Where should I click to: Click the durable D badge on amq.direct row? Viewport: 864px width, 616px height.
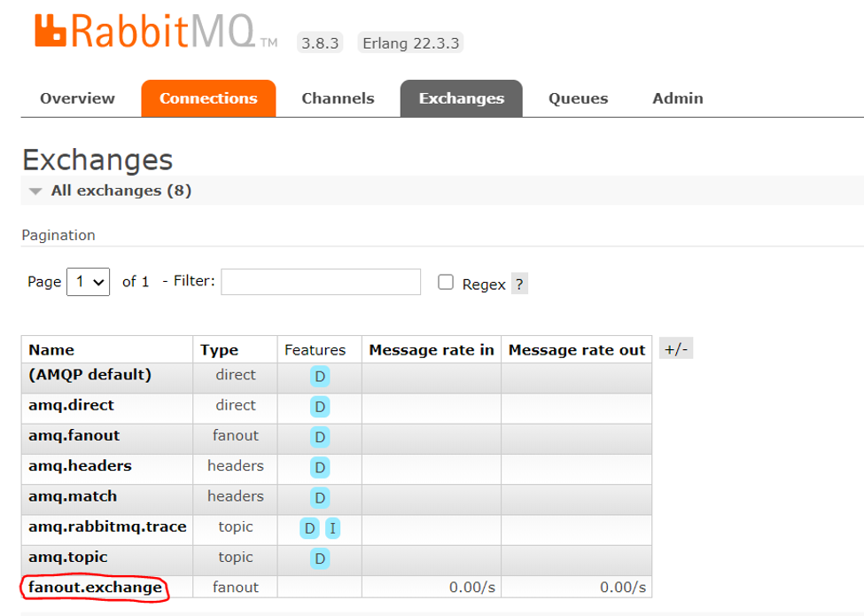pos(319,407)
